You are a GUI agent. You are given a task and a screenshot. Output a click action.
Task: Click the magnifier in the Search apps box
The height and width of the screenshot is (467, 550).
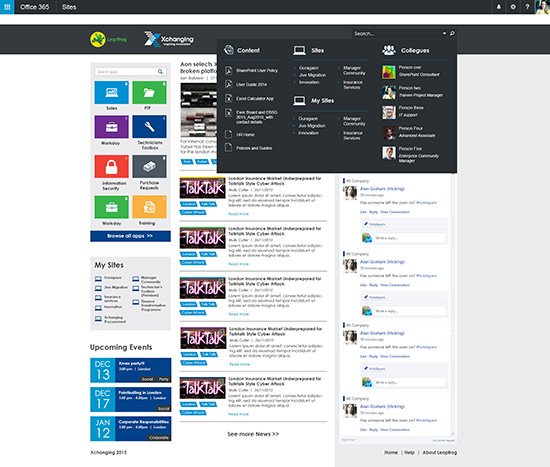(x=160, y=72)
